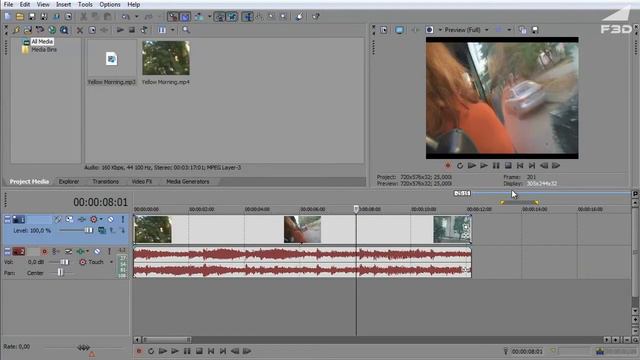Open the Overlays dropdown arrow in preview
640x360 pixels.
(509, 30)
